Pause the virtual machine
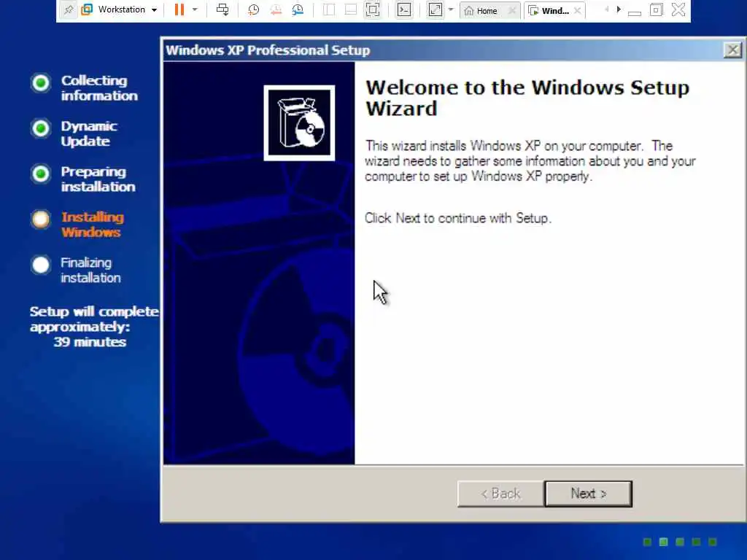This screenshot has width=747, height=560. pos(179,9)
